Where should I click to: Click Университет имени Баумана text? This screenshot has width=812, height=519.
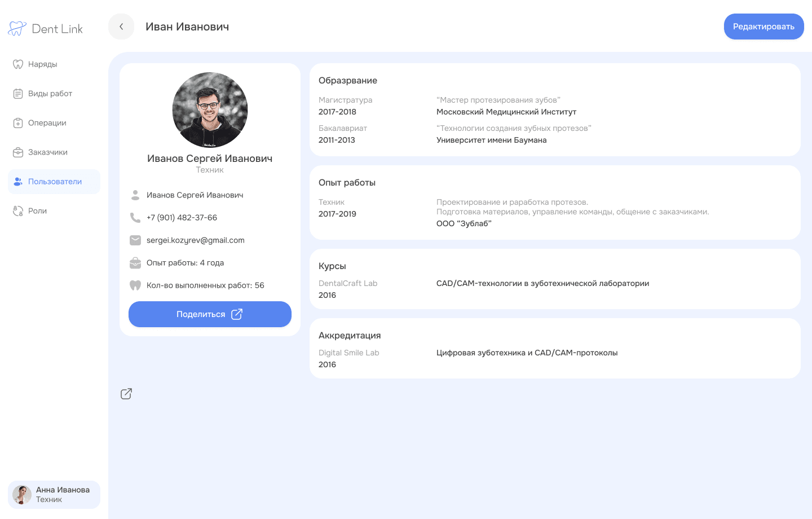pos(491,140)
